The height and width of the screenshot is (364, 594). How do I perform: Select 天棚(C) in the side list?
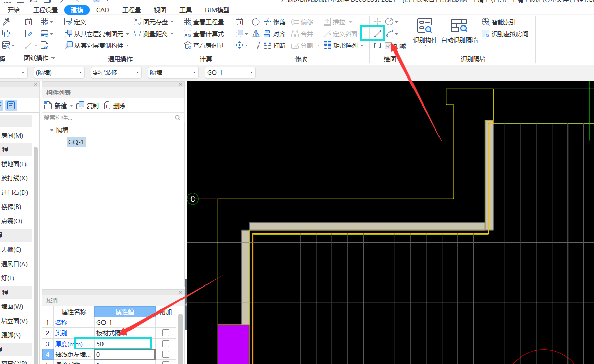[11, 250]
